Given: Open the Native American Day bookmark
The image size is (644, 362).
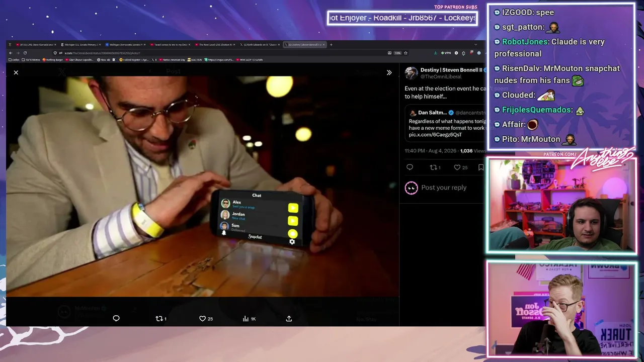Looking at the screenshot, I should [x=172, y=60].
